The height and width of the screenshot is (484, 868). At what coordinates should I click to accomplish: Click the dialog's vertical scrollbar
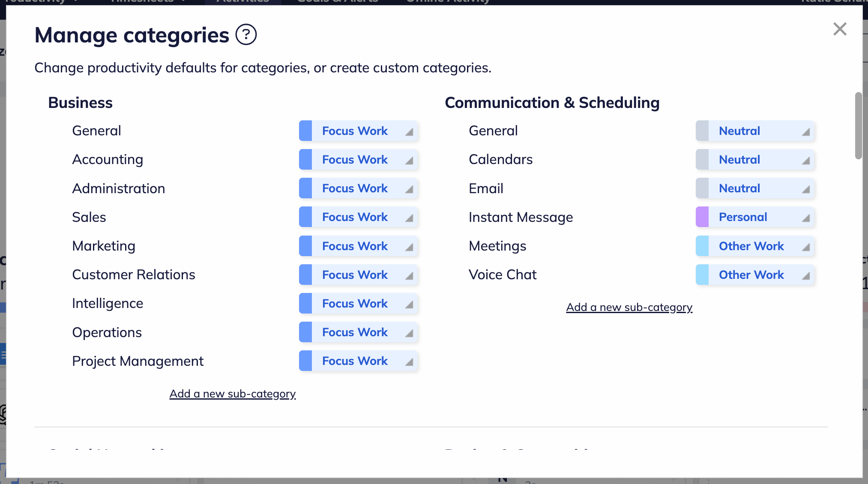(858, 125)
